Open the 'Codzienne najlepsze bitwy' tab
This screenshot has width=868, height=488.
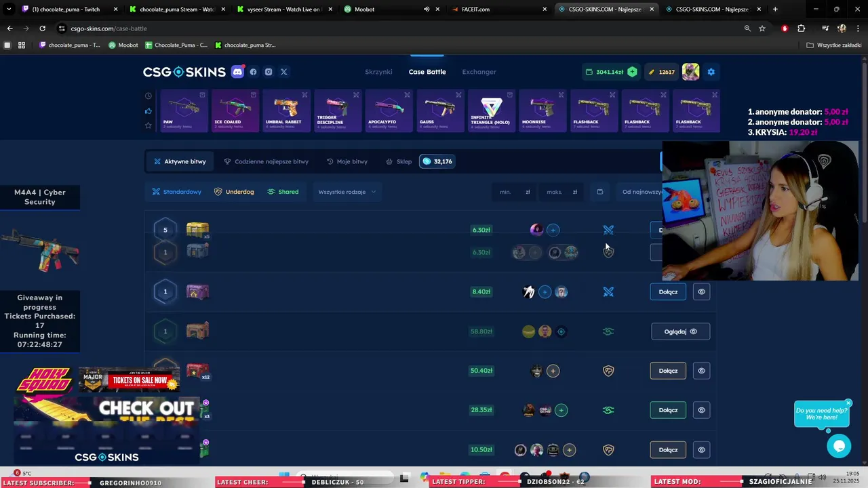pos(266,161)
